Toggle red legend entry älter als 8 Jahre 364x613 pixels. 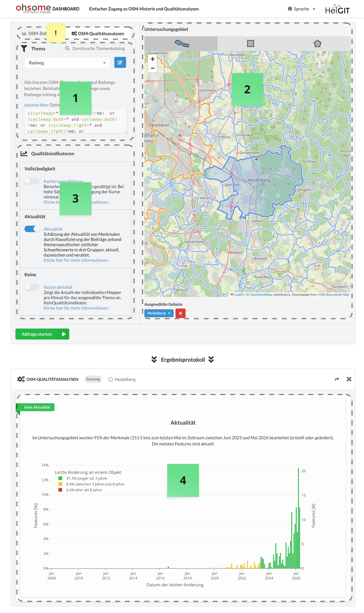(x=80, y=490)
